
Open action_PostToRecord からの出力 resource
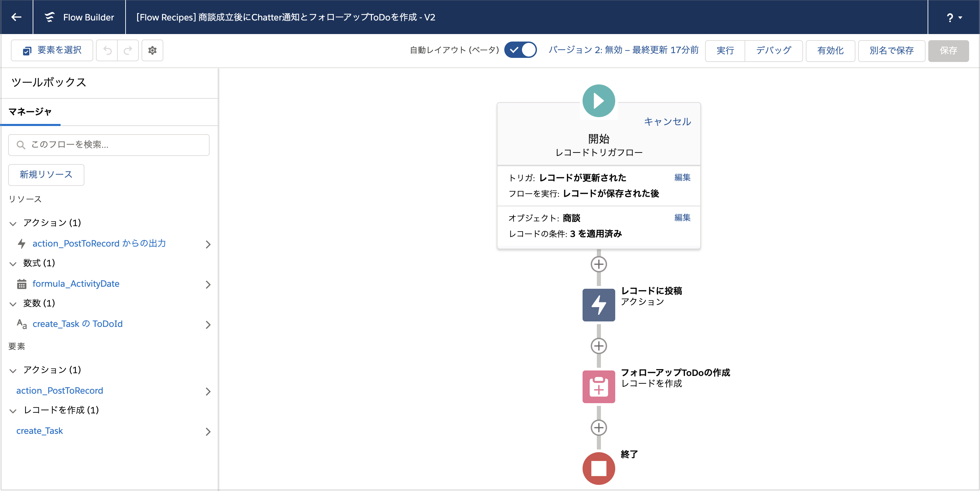pos(99,243)
